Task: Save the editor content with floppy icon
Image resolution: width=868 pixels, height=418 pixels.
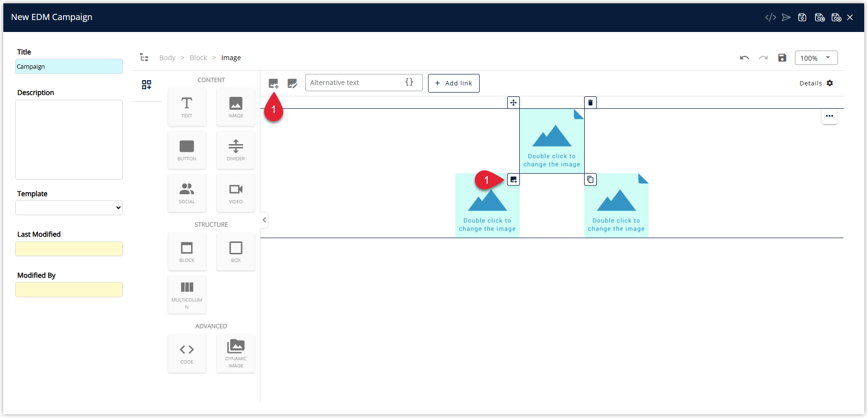Action: (782, 58)
